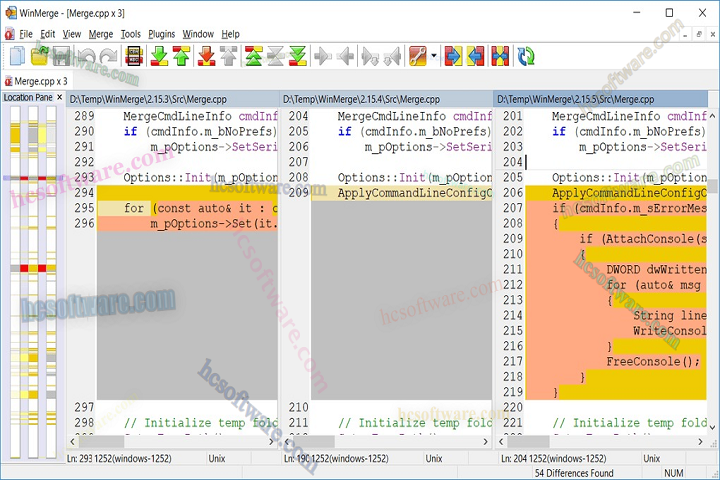Click Copy Right and Advance icon
The width and height of the screenshot is (720, 480).
tap(370, 56)
